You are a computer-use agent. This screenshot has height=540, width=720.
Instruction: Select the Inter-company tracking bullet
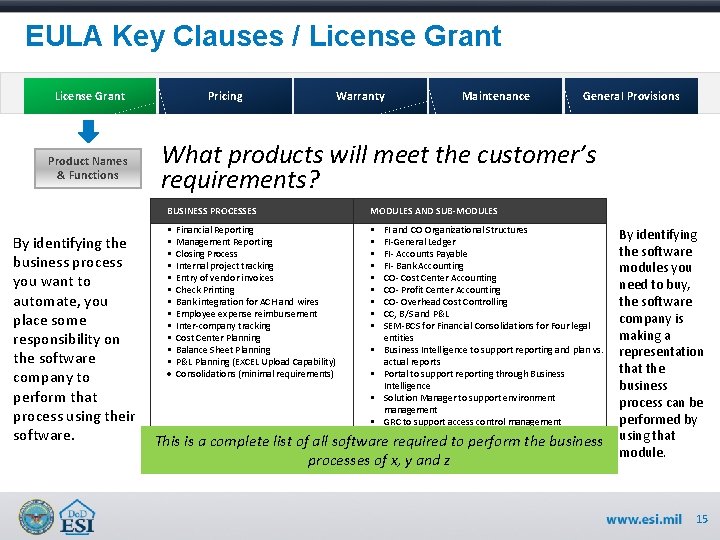coord(223,326)
